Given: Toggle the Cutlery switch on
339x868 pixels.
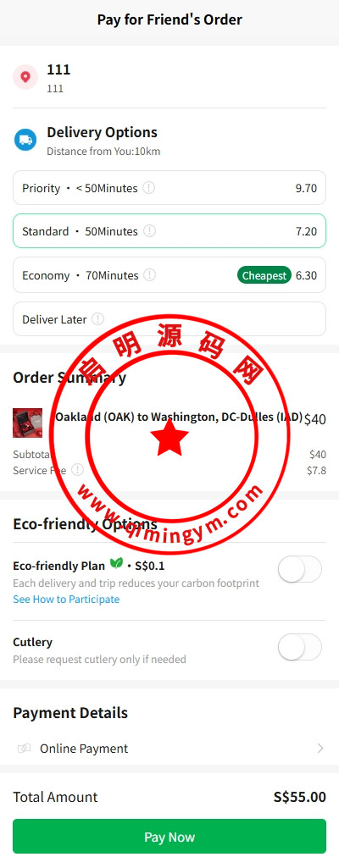Looking at the screenshot, I should (300, 647).
